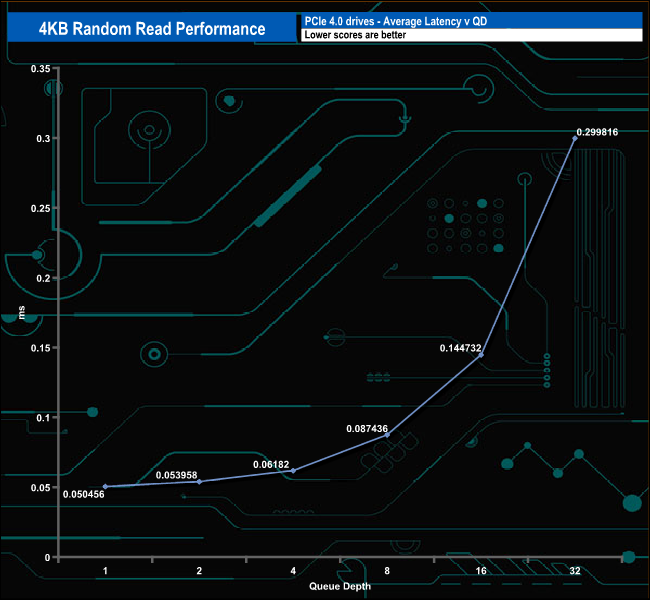
Task: Click the x-axis label 16
Action: pyautogui.click(x=481, y=571)
